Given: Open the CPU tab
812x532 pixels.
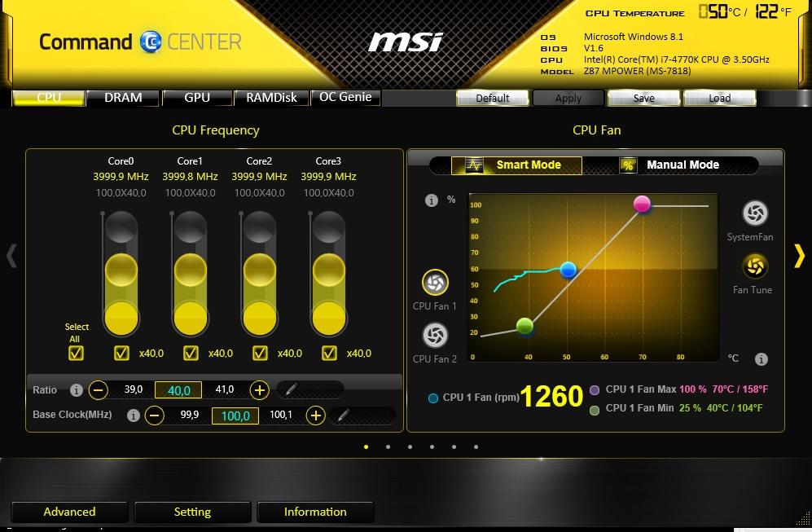Looking at the screenshot, I should pos(49,98).
